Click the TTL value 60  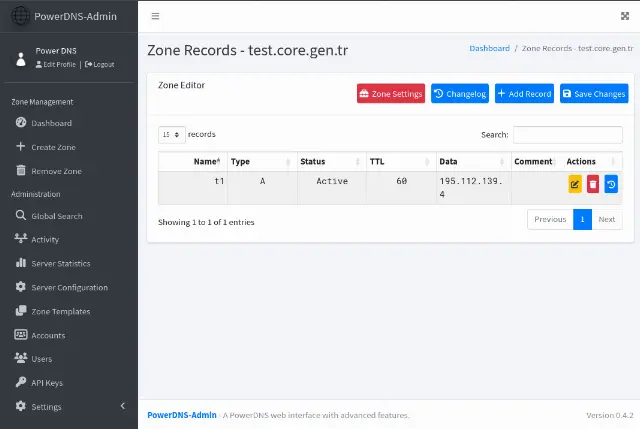(x=401, y=181)
